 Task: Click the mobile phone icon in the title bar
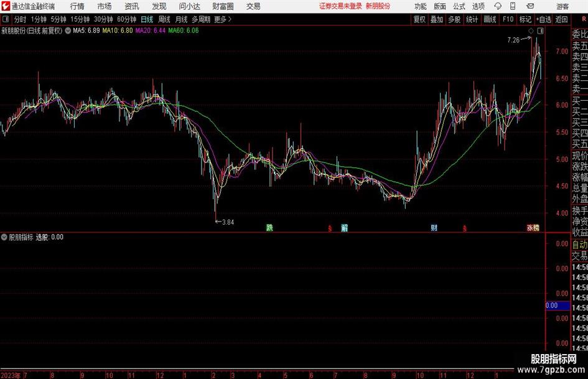(513, 6)
